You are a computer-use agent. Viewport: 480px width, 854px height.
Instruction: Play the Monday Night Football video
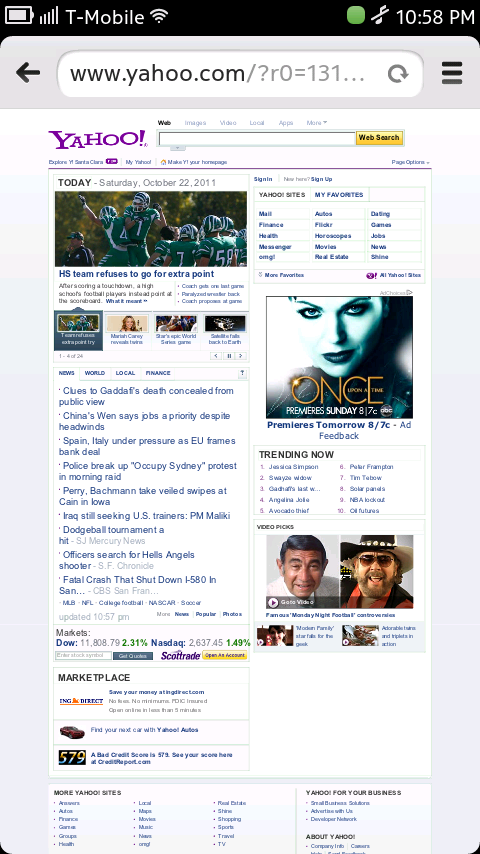tap(273, 602)
